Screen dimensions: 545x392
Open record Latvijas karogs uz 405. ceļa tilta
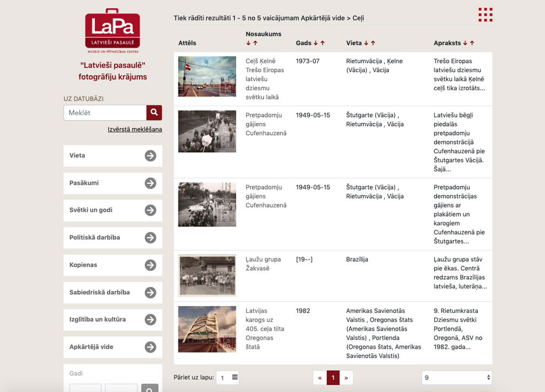(x=265, y=329)
